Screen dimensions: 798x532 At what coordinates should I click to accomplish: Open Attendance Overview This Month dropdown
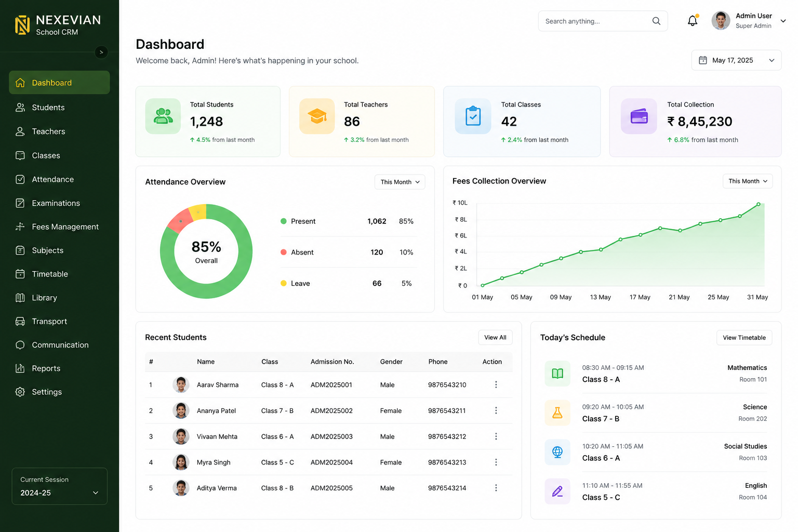(400, 182)
